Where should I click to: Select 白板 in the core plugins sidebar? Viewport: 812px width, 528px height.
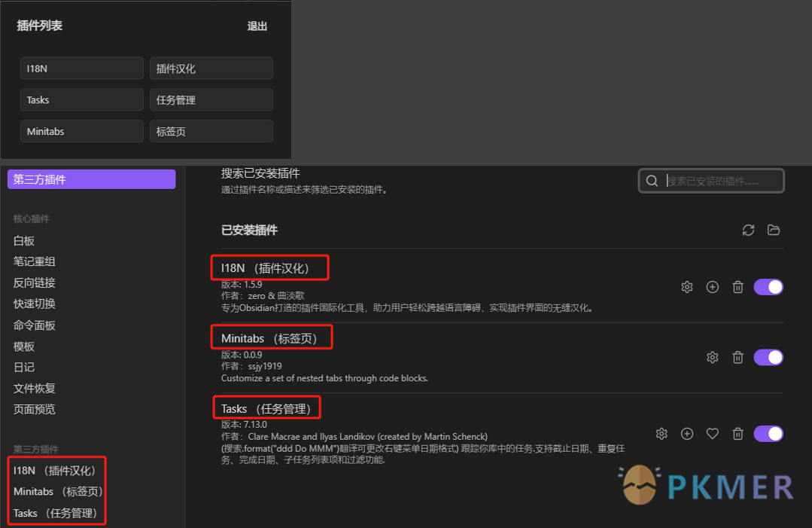pyautogui.click(x=23, y=240)
